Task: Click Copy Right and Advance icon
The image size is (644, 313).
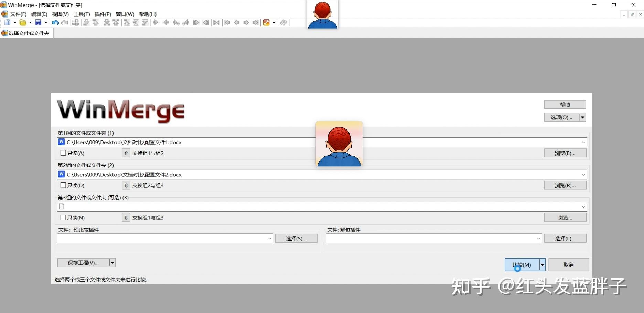Action: [176, 22]
